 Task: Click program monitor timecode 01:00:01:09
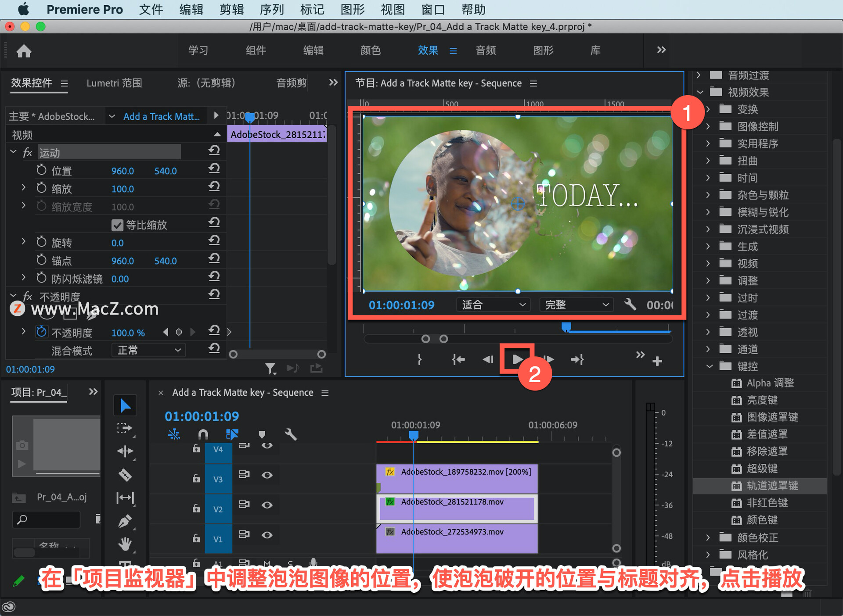coord(401,305)
